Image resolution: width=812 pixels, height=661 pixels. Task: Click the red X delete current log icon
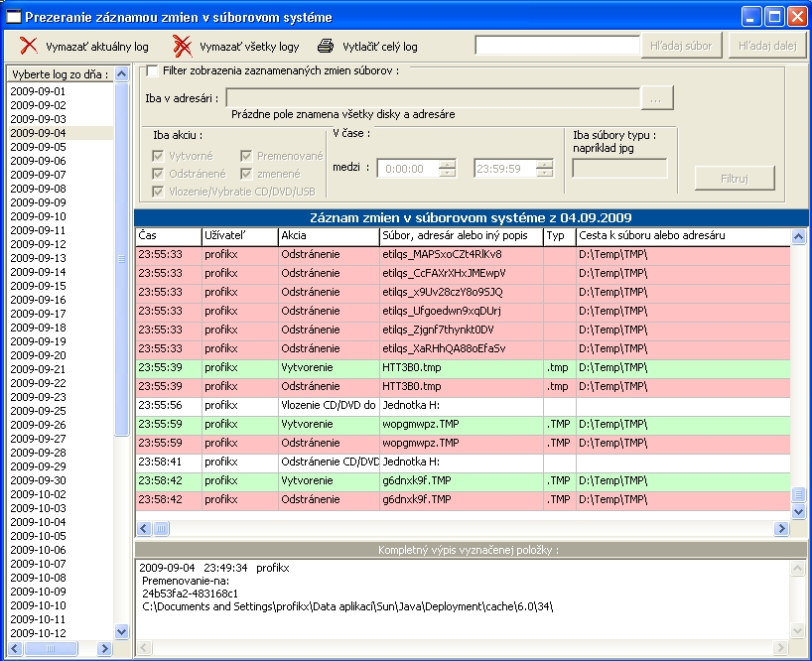tap(30, 46)
